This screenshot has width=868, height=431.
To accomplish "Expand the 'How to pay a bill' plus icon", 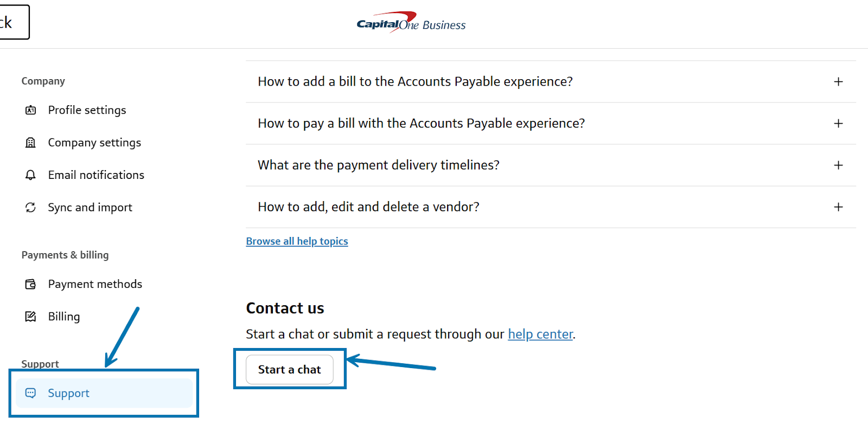I will pyautogui.click(x=838, y=124).
